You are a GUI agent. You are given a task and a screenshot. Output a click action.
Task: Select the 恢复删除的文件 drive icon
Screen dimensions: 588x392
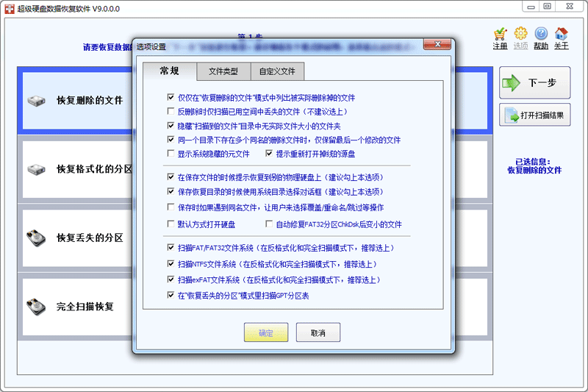coord(37,100)
